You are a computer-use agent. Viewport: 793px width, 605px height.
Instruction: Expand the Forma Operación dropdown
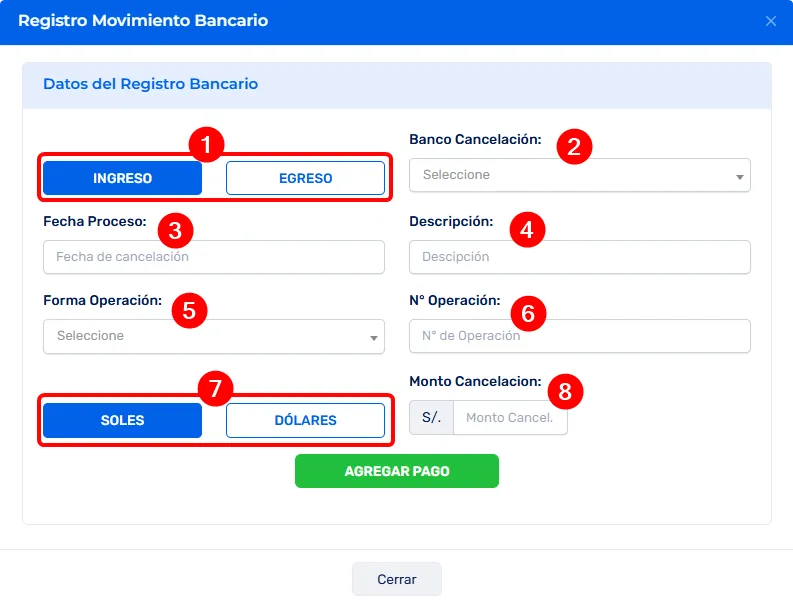(x=213, y=336)
